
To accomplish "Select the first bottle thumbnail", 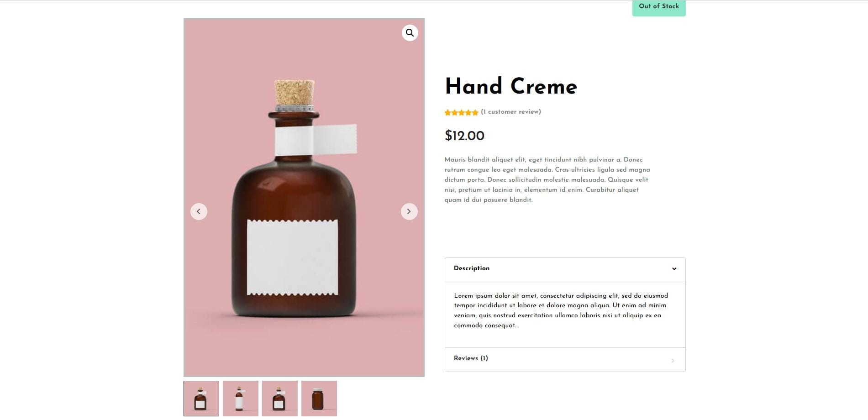I will 201,399.
